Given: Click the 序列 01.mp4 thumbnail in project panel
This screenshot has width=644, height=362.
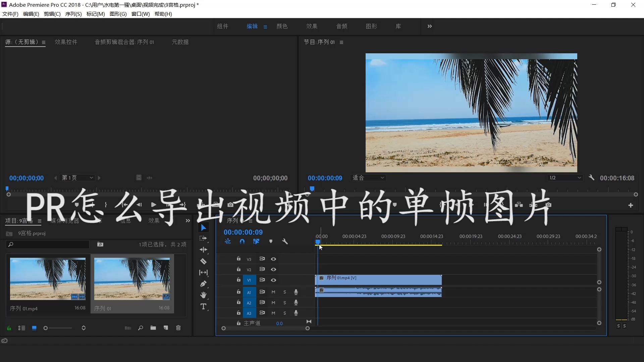Looking at the screenshot, I should pyautogui.click(x=48, y=279).
